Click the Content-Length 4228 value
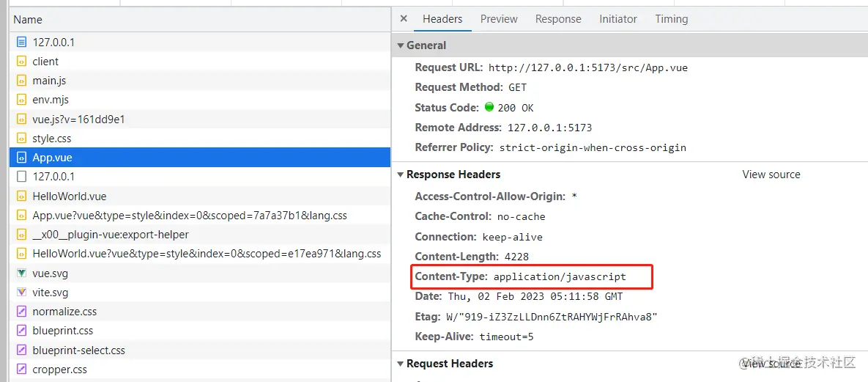Image resolution: width=868 pixels, height=382 pixels. (x=516, y=257)
